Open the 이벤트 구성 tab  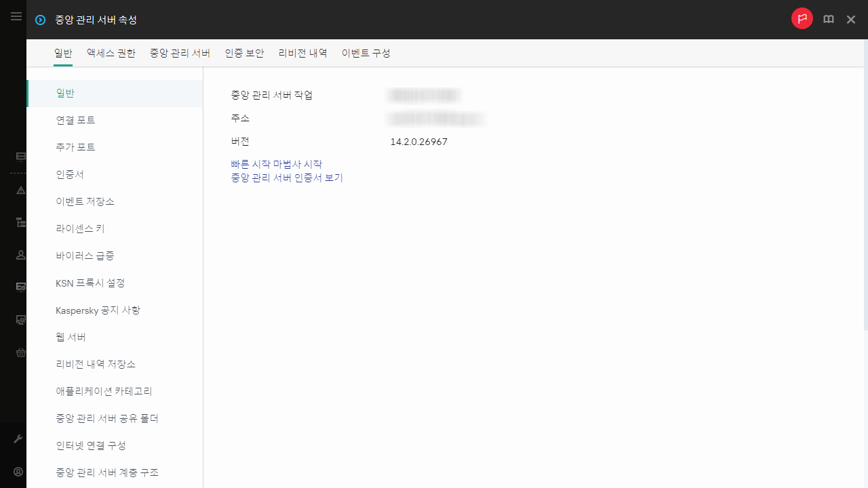click(x=366, y=53)
